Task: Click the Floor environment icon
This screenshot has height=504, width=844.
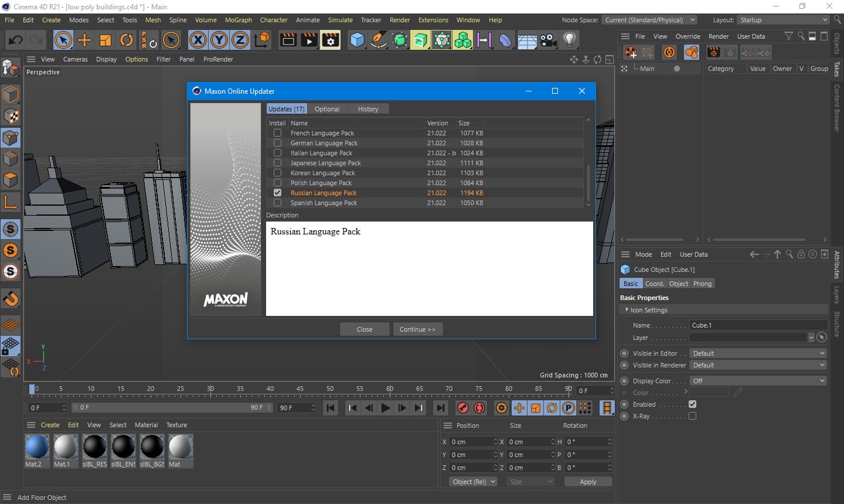Action: point(527,40)
